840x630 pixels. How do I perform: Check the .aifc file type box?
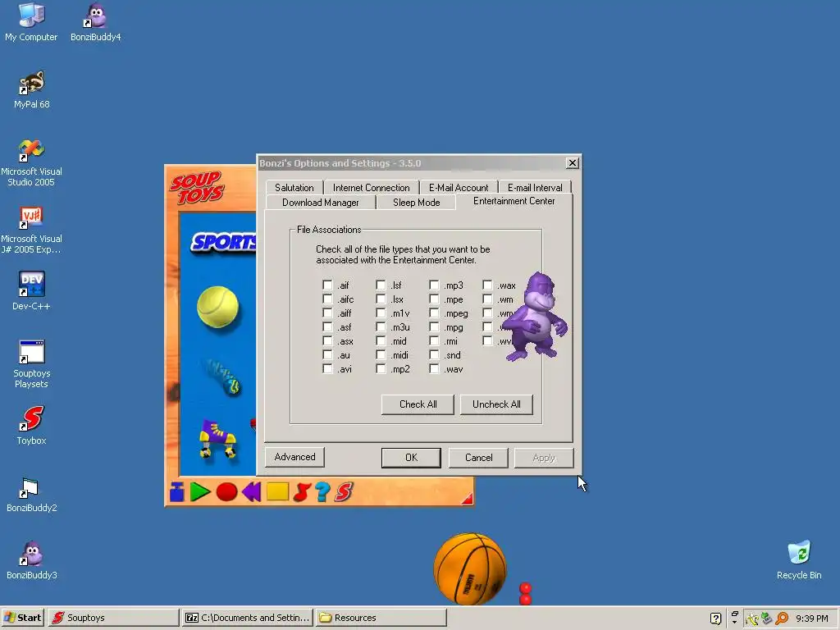327,299
